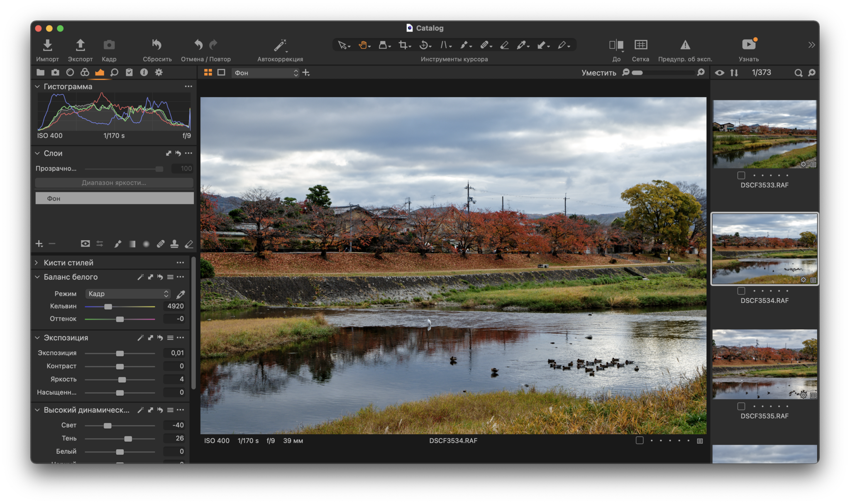The image size is (850, 504).
Task: Select the clone stamp layer icon
Action: point(174,244)
